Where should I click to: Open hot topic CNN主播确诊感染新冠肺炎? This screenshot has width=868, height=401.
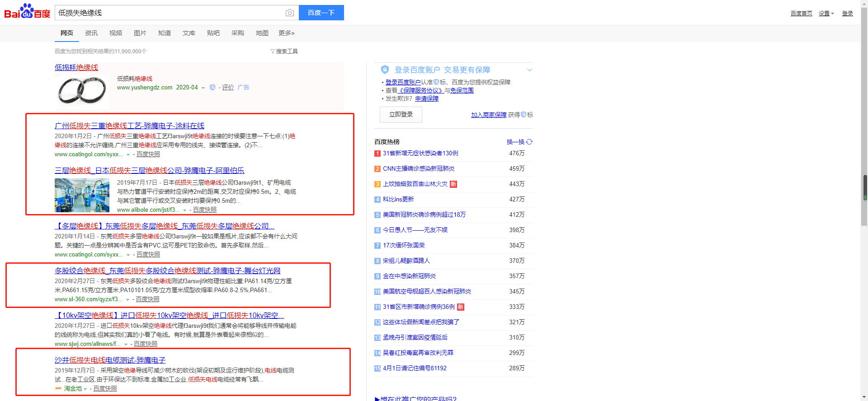click(x=419, y=168)
